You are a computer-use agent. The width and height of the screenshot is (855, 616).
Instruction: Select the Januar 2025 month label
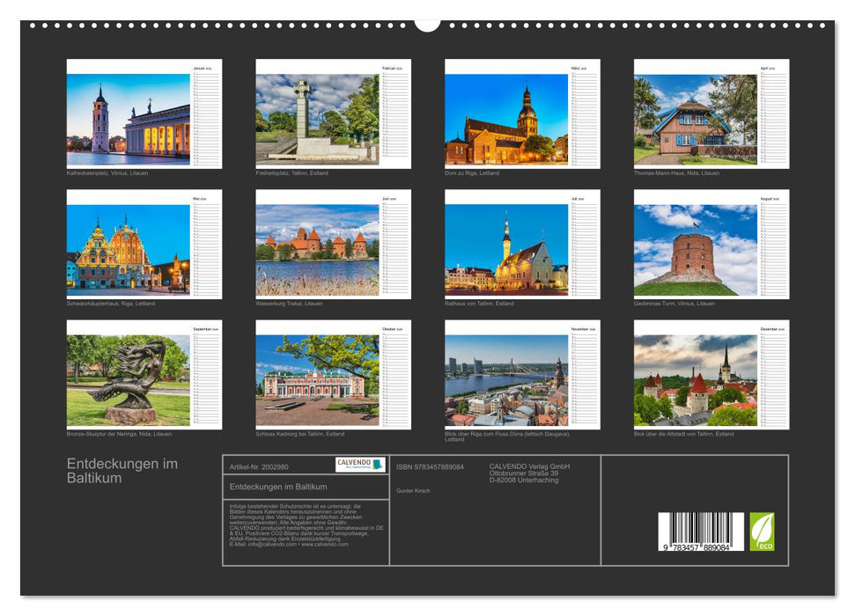pyautogui.click(x=203, y=68)
